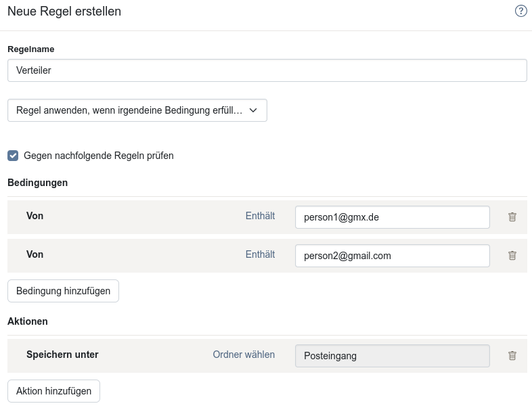This screenshot has width=532, height=410.
Task: Click the Ordner wählen link
Action: [x=244, y=355]
